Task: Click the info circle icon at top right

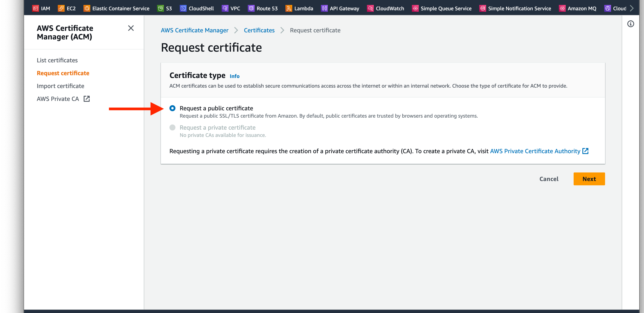Action: tap(631, 24)
